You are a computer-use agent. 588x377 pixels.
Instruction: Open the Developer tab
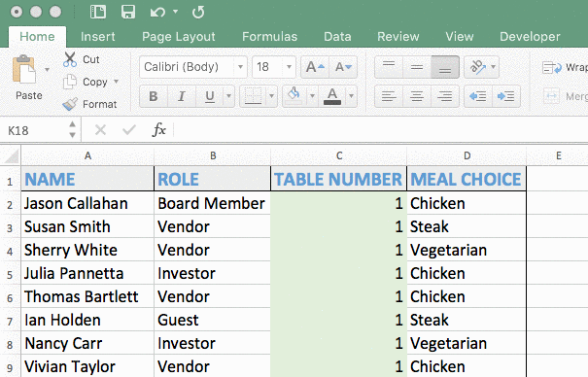click(530, 36)
